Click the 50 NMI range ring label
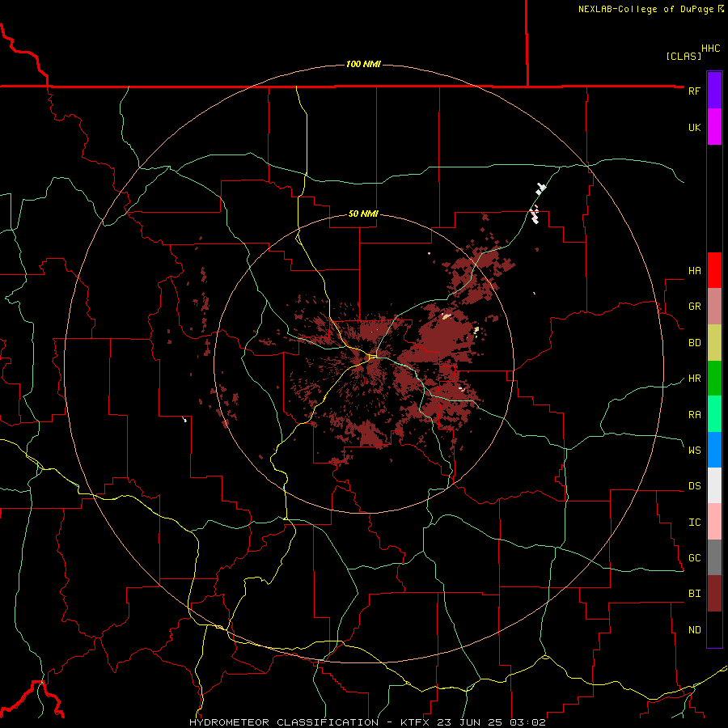The image size is (728, 728). 363,214
